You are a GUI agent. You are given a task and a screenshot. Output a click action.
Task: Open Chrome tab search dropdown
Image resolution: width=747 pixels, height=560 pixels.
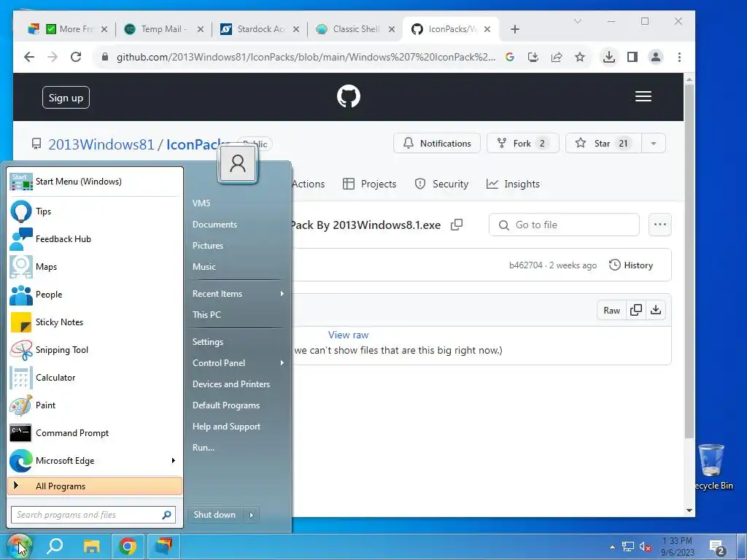[x=578, y=21]
